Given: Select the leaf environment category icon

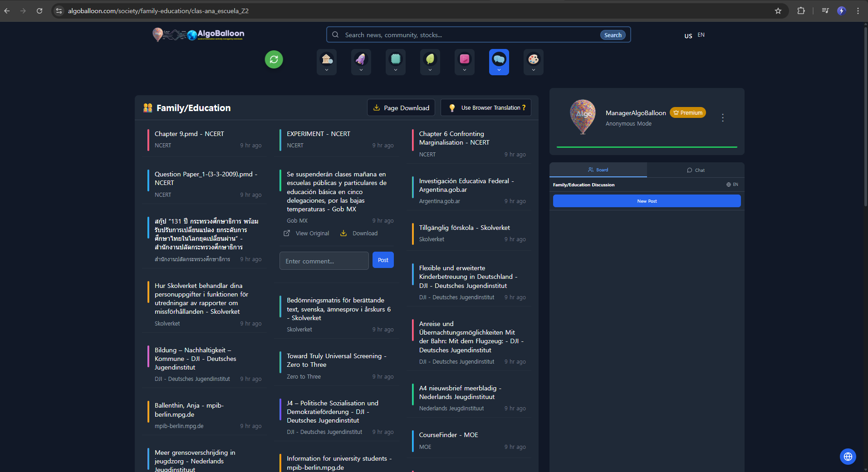Looking at the screenshot, I should pos(430,59).
